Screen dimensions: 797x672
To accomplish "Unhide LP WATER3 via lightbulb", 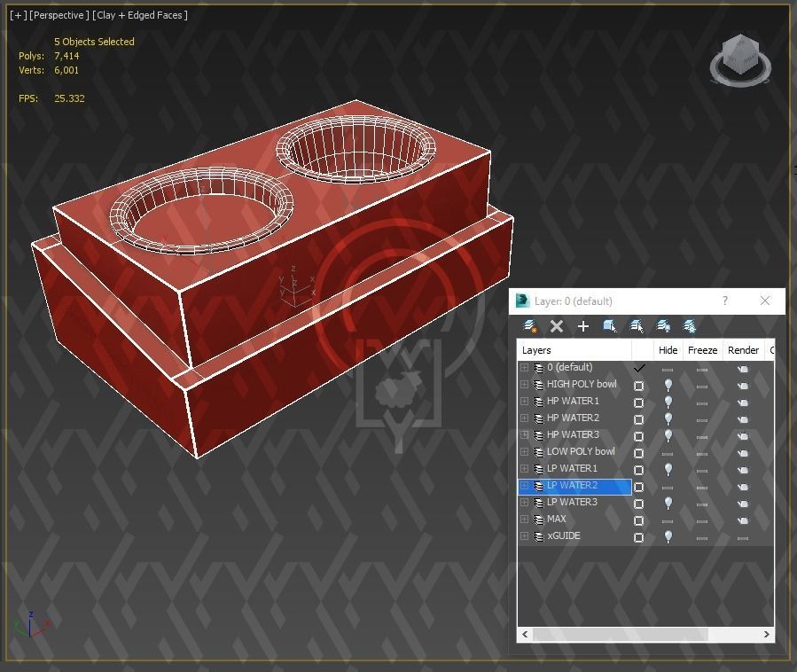I will click(x=668, y=504).
